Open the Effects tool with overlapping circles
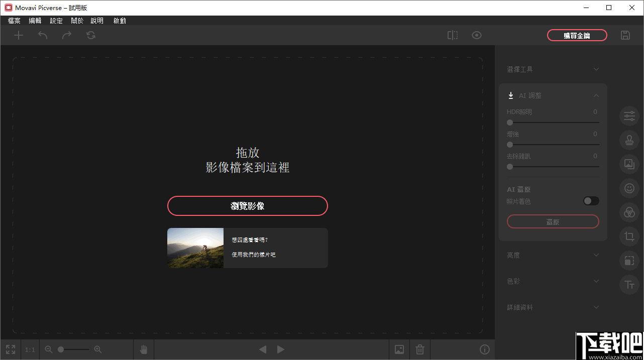 click(x=629, y=212)
